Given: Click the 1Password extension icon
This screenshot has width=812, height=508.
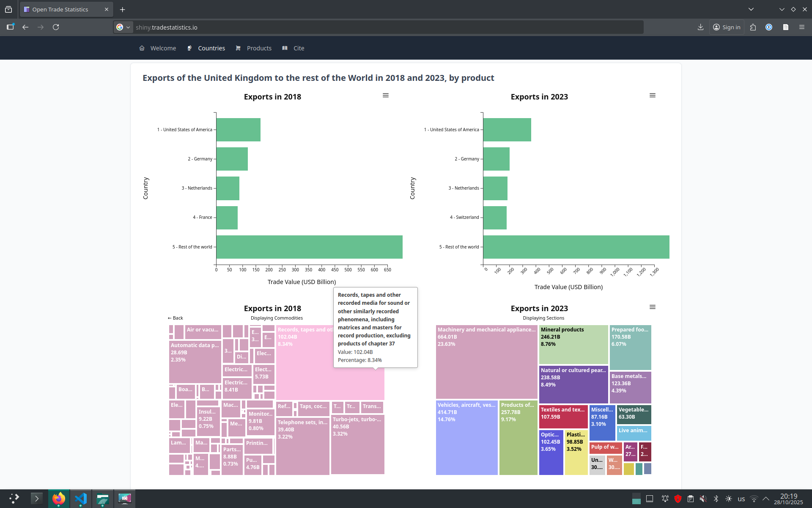Looking at the screenshot, I should pos(769,27).
